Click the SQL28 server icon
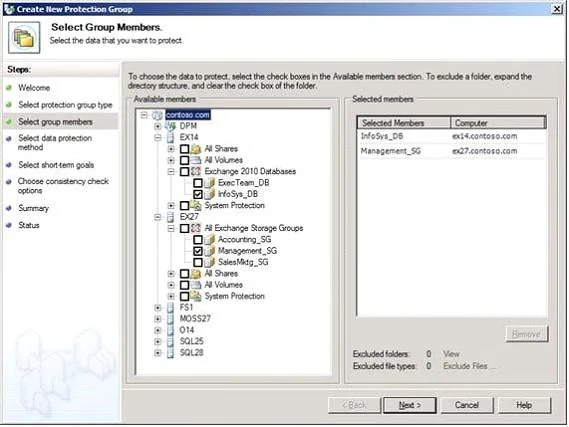This screenshot has width=569, height=427. pos(170,353)
